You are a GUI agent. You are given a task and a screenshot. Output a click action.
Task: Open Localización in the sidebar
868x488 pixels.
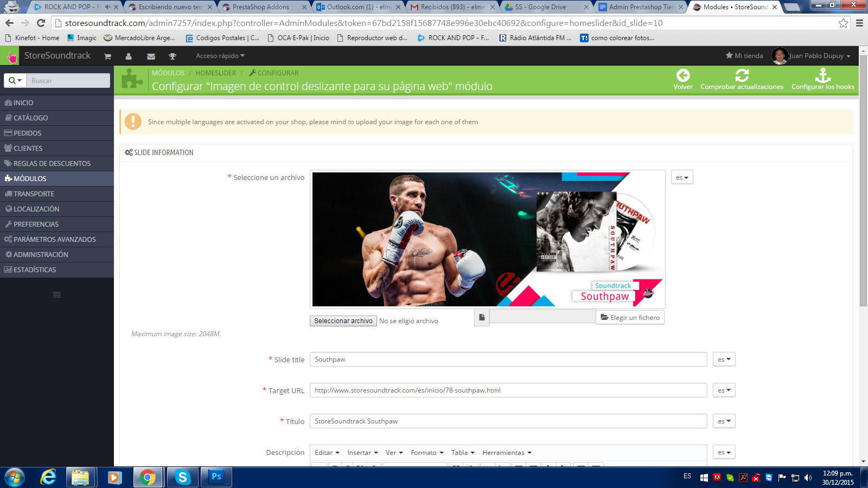point(57,209)
